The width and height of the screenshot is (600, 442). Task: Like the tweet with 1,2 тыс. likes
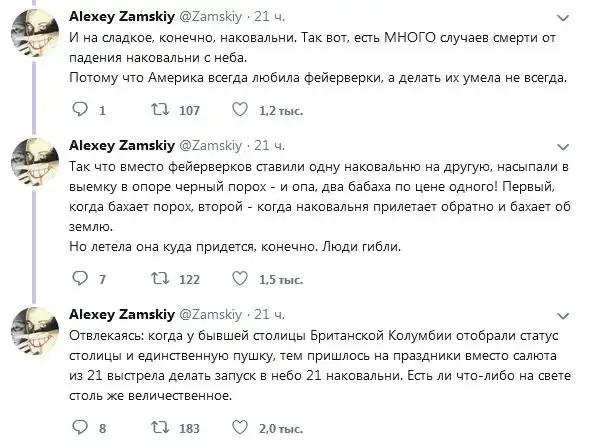point(242,110)
